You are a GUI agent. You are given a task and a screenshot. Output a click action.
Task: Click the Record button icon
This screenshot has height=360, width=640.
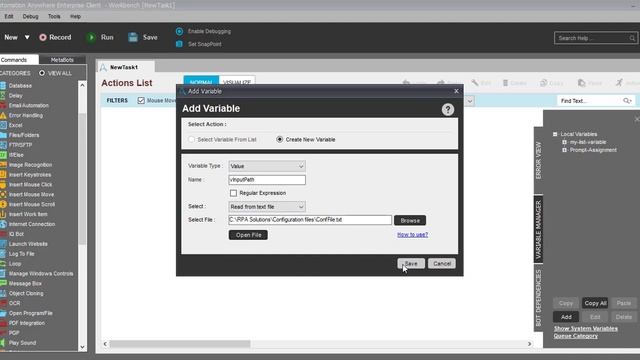coord(42,37)
